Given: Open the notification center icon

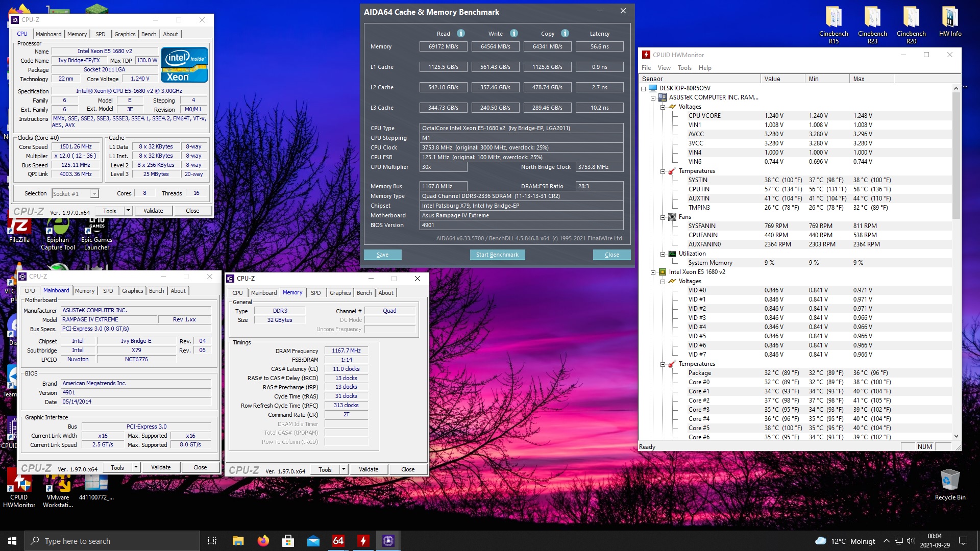Looking at the screenshot, I should (963, 541).
